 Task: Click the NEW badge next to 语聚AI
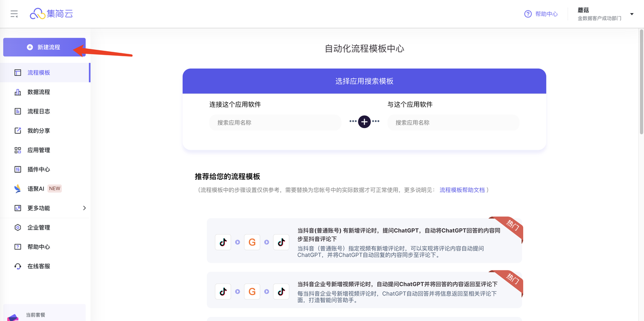point(55,189)
